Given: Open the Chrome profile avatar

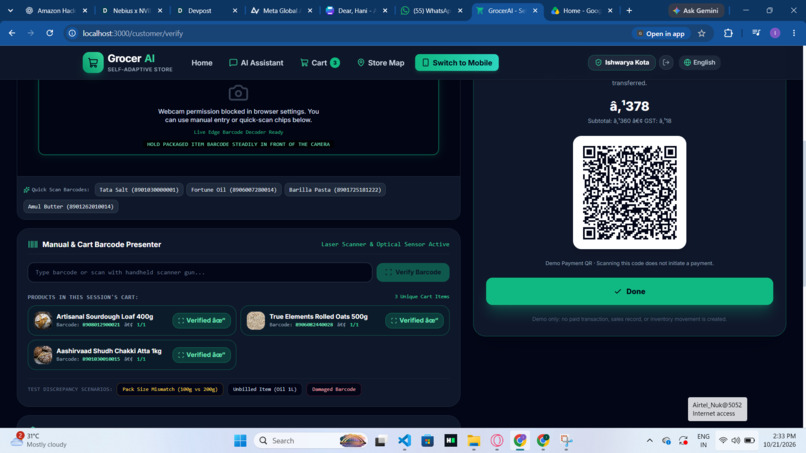Looking at the screenshot, I should click(775, 33).
